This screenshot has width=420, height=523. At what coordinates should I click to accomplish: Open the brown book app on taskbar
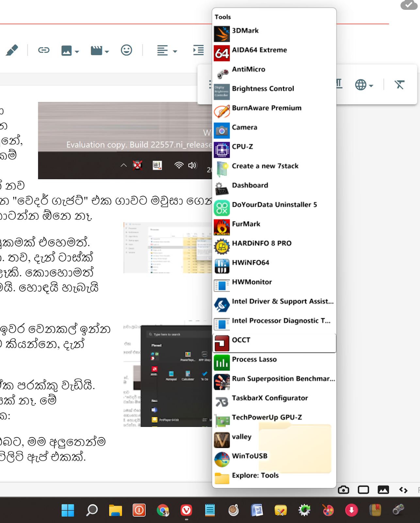(375, 510)
